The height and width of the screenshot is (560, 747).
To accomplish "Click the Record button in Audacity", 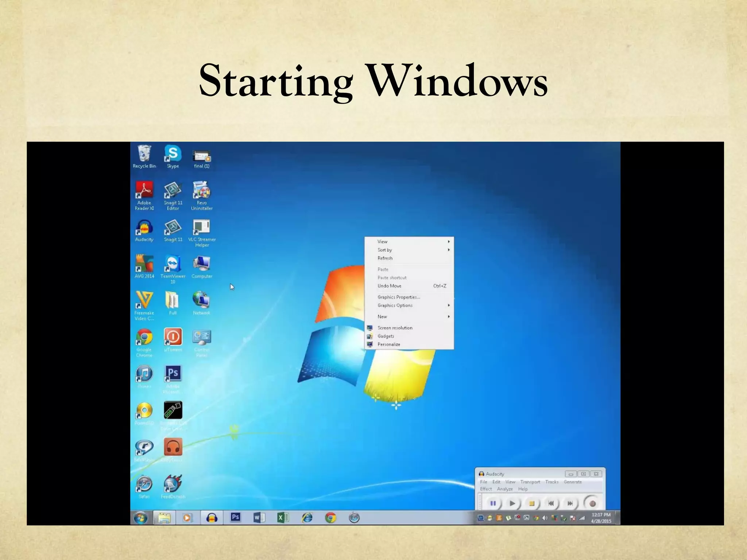I will pos(592,503).
